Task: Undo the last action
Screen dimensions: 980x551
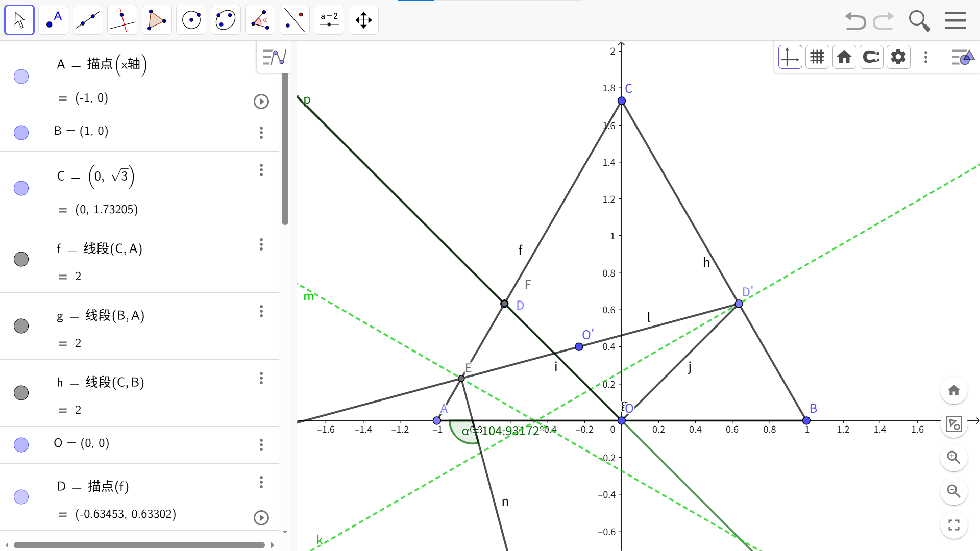Action: [855, 21]
